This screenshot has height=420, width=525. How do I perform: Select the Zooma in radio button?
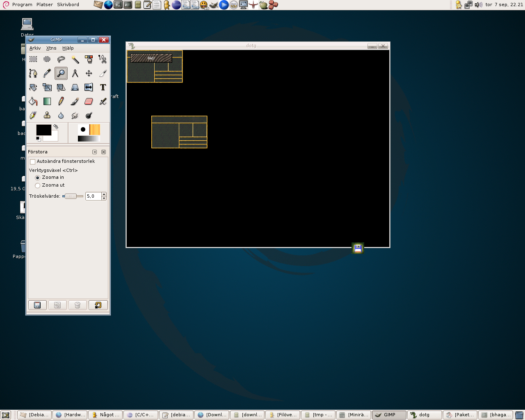coord(38,178)
